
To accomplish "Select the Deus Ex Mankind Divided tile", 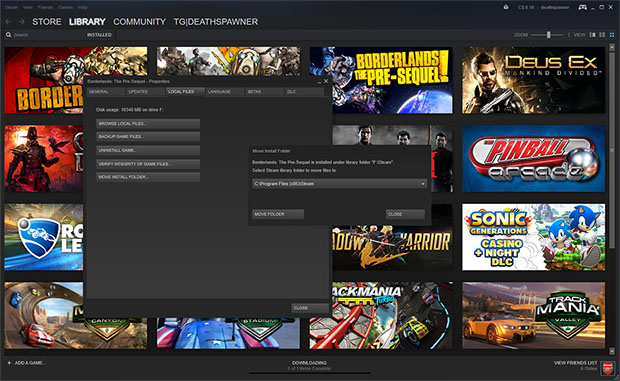I will [533, 80].
